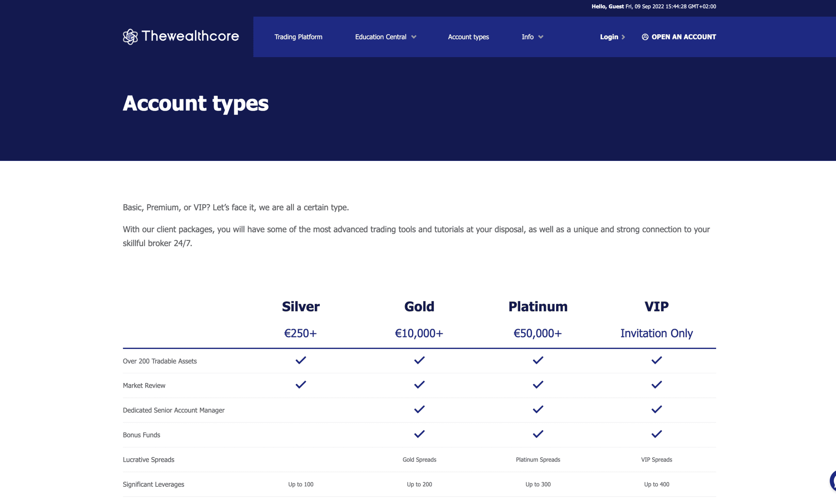Click Gold checkmark for Bonus Funds
Image resolution: width=836 pixels, height=504 pixels.
point(419,434)
